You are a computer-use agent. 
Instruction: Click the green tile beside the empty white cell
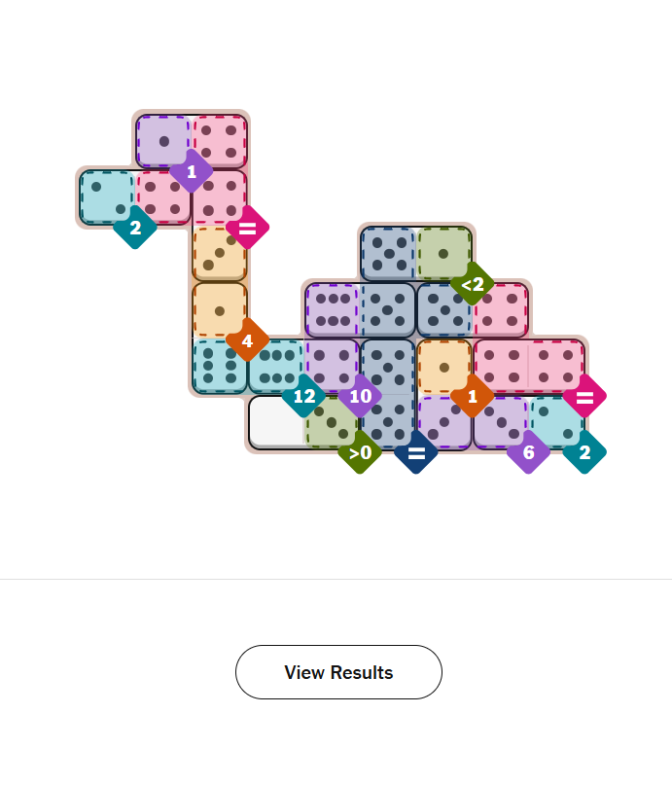(x=331, y=421)
